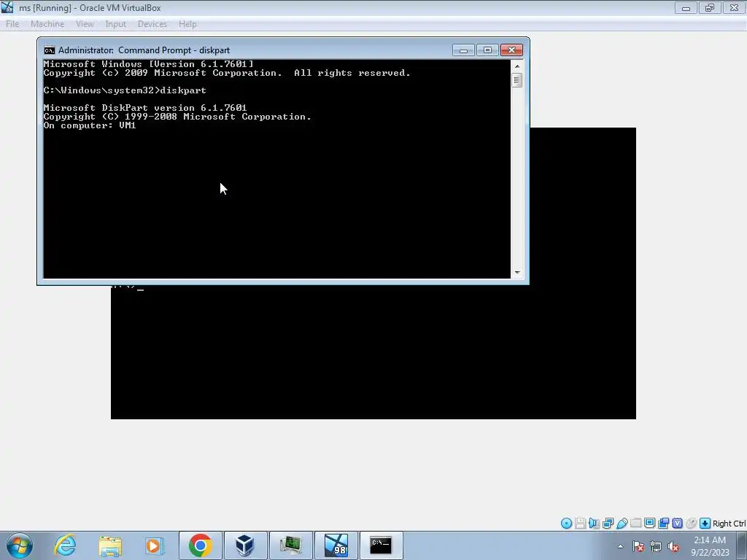Click the 'On computer: VM1' line

click(x=90, y=125)
